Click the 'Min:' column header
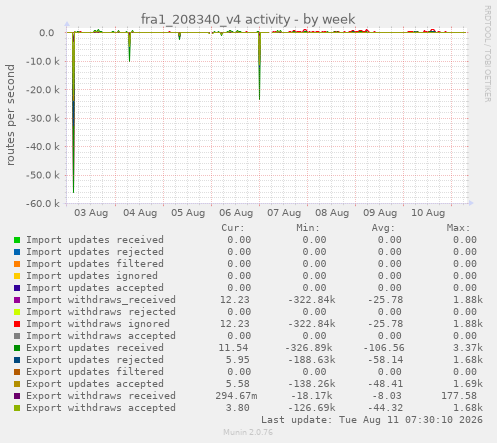This screenshot has width=497, height=443. 308,228
